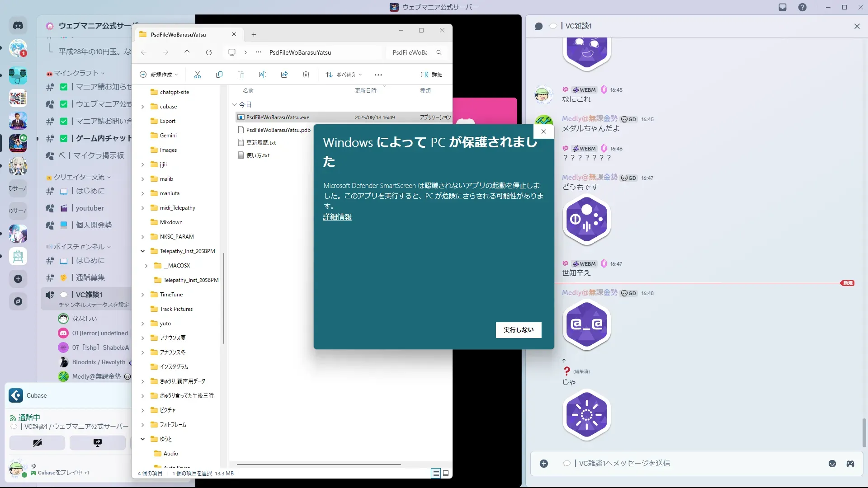
Task: Collapse the Telepathy_Inst_205BPM folder
Action: point(143,251)
